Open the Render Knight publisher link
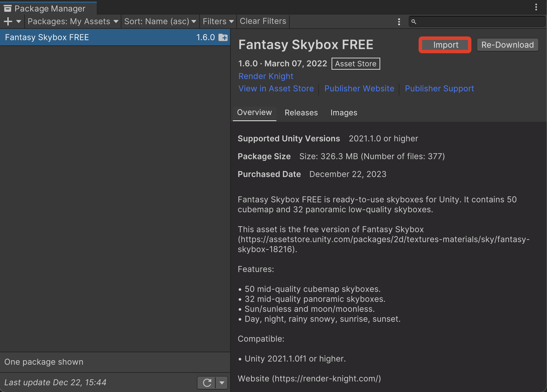 point(266,76)
